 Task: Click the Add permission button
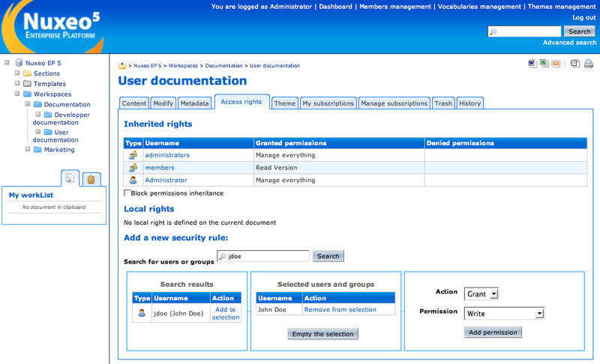(x=493, y=332)
